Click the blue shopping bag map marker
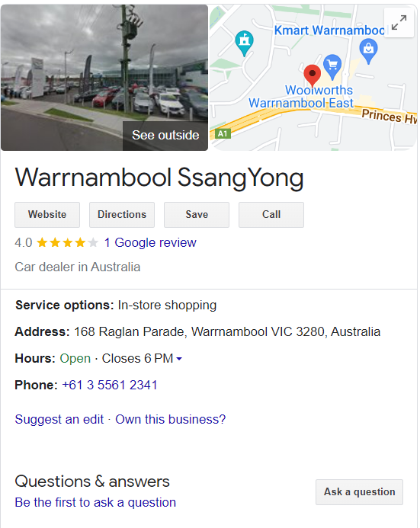Screen dimensions: 420x528 pyautogui.click(x=368, y=51)
